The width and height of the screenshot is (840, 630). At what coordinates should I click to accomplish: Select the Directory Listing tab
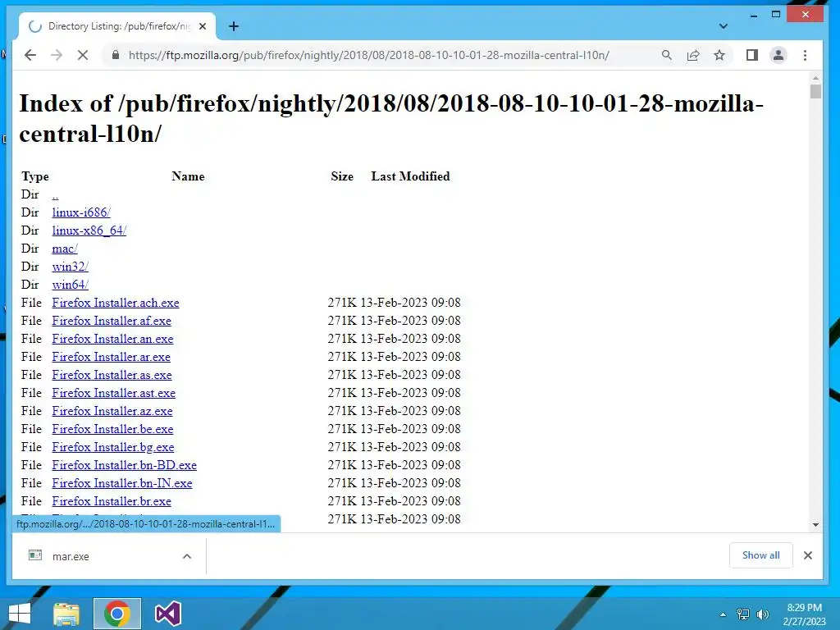tap(117, 26)
